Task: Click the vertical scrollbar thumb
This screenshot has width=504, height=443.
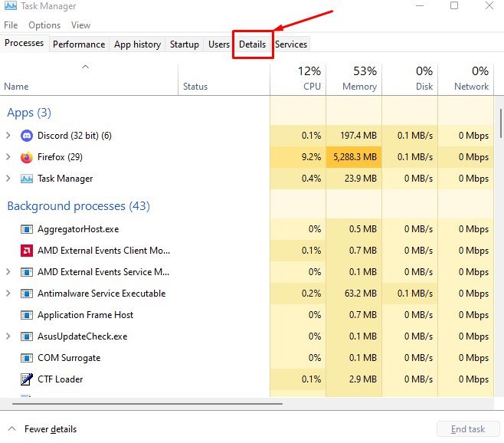Action: click(x=500, y=123)
